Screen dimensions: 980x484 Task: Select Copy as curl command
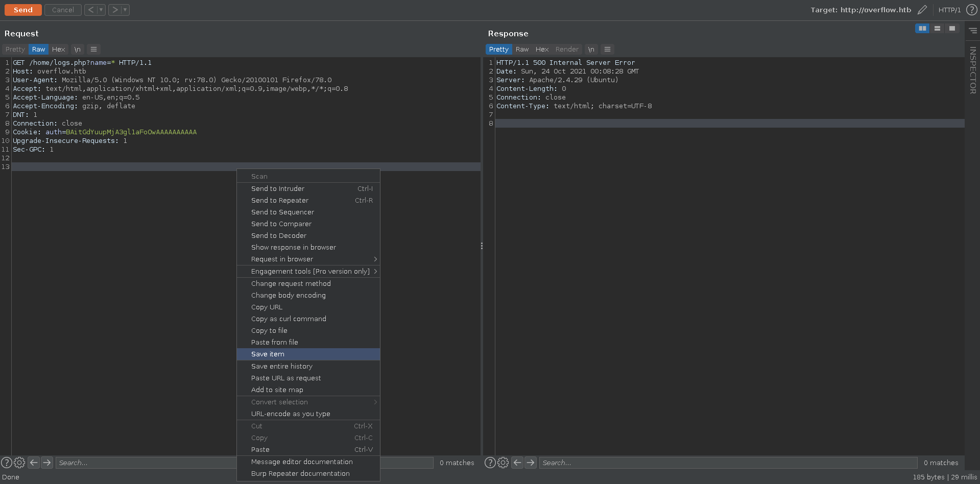[x=289, y=319]
